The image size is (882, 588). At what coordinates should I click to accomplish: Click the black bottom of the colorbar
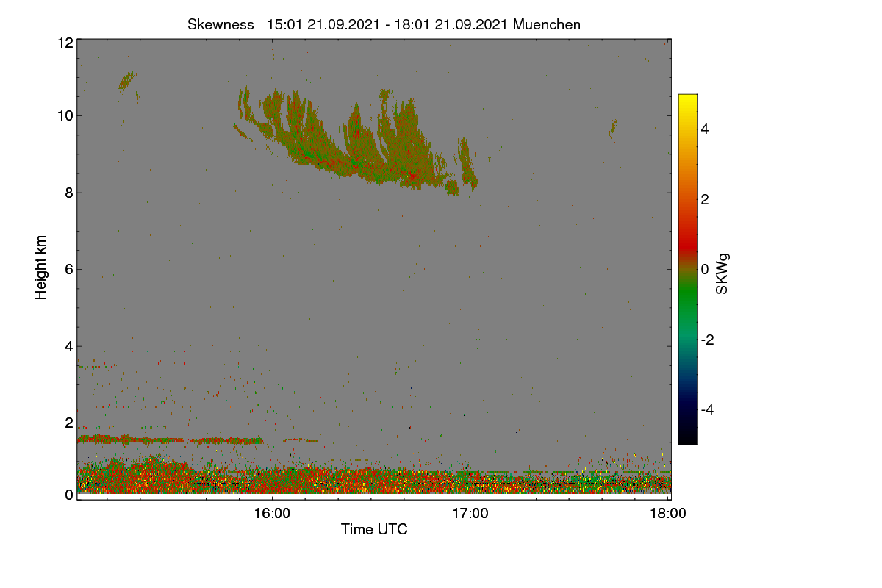click(687, 437)
